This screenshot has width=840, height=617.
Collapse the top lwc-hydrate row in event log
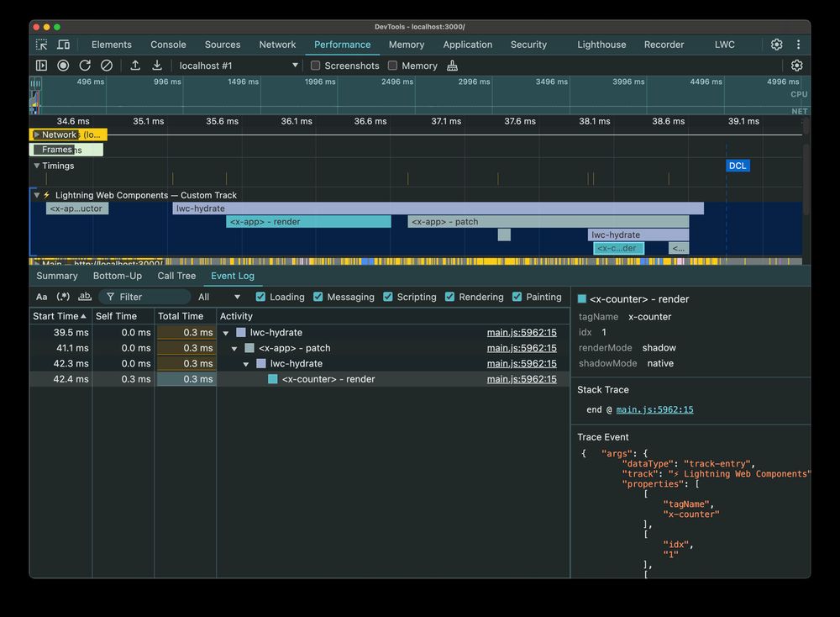(x=226, y=333)
